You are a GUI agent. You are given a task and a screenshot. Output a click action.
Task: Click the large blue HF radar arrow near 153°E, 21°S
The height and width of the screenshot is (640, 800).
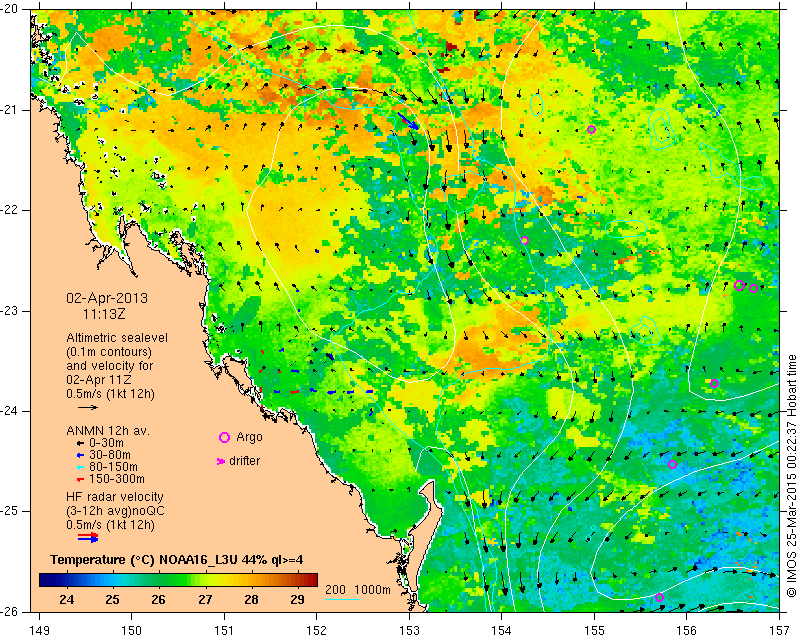click(409, 121)
